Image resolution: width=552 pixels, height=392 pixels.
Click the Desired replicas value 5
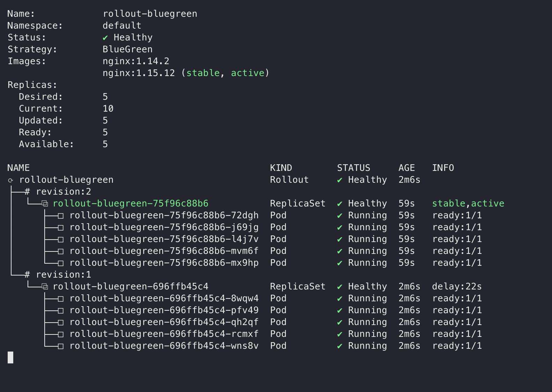pos(105,97)
